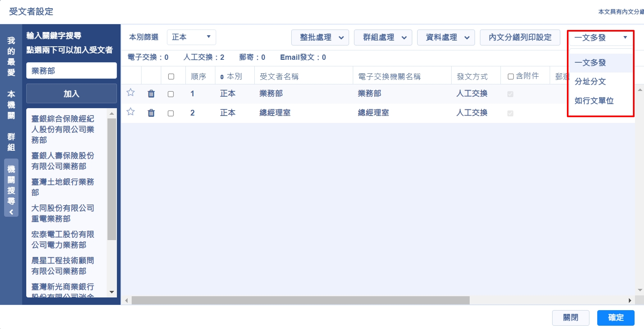This screenshot has height=329, width=644.
Task: Open the 本別篩選 正本 dropdown
Action: click(191, 37)
